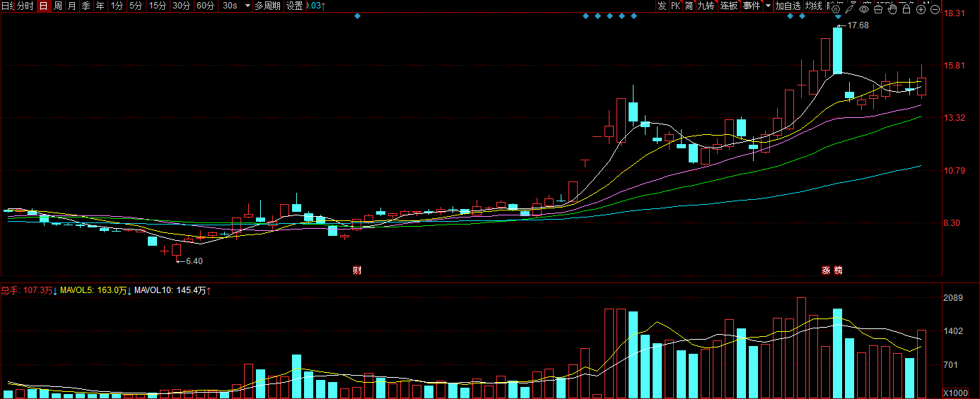Click the 10.79 price axis label
Viewport: 980px width, 399px height.
coord(955,170)
